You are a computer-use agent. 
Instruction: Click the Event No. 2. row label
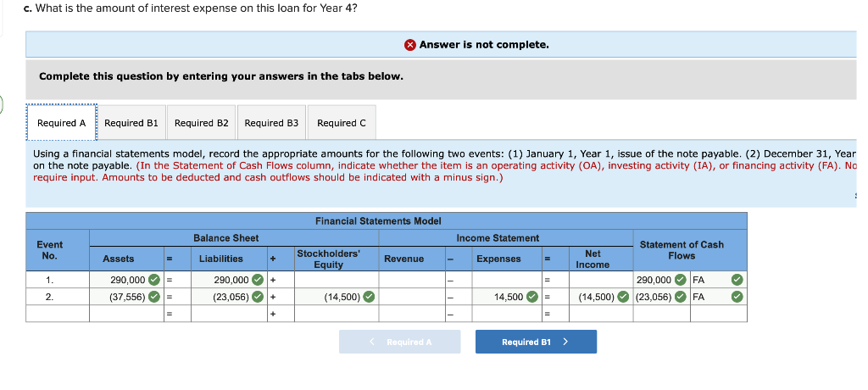[x=50, y=298]
